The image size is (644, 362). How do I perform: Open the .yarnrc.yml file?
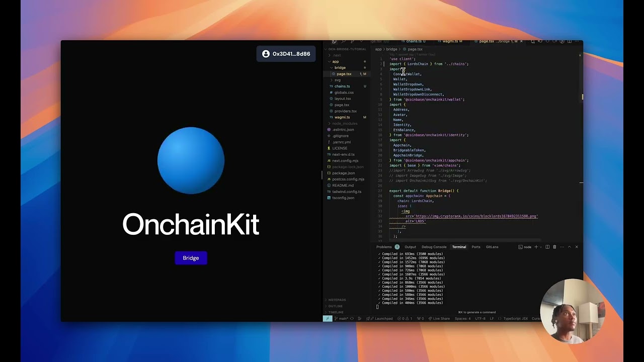[x=341, y=142]
